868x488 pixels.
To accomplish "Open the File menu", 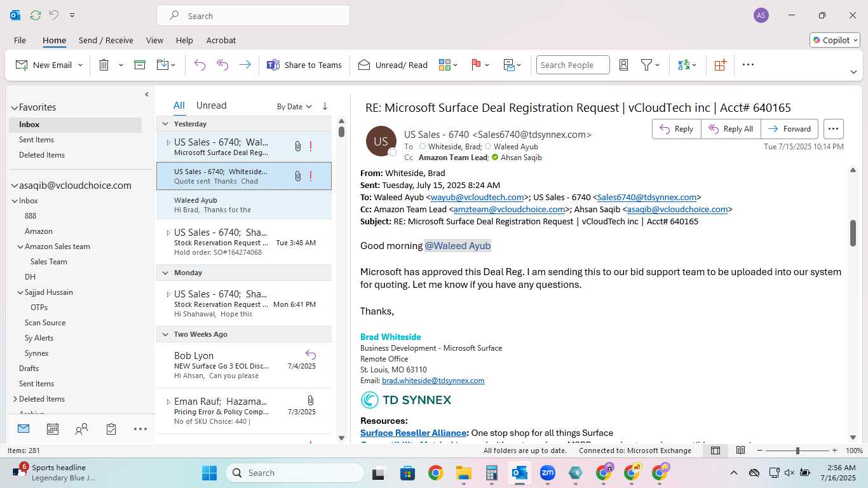I will pyautogui.click(x=20, y=40).
